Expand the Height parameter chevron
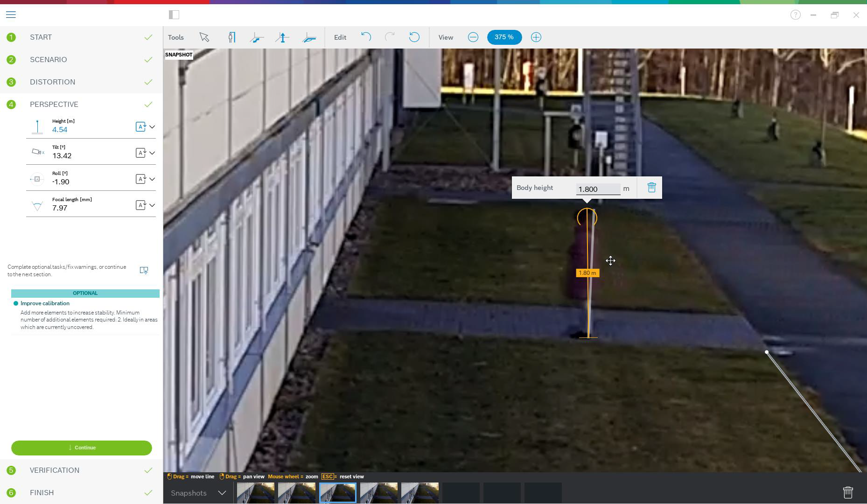This screenshot has width=867, height=504. tap(152, 127)
